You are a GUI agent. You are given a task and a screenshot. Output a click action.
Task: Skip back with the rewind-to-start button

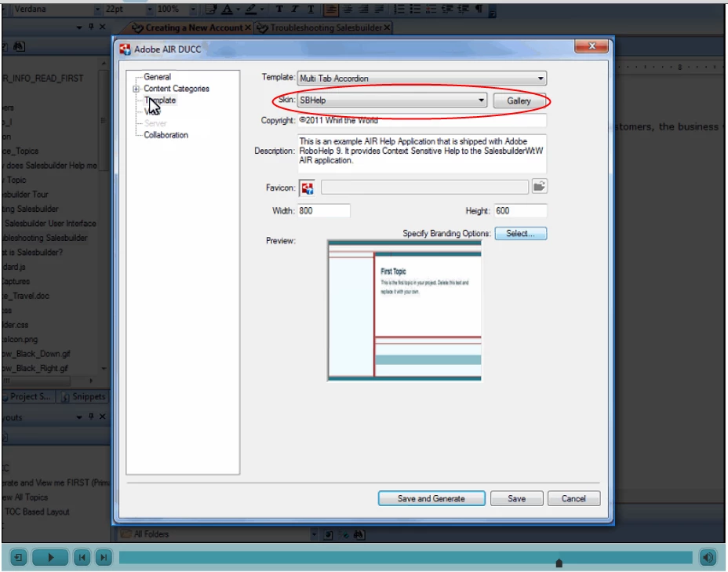pos(82,557)
